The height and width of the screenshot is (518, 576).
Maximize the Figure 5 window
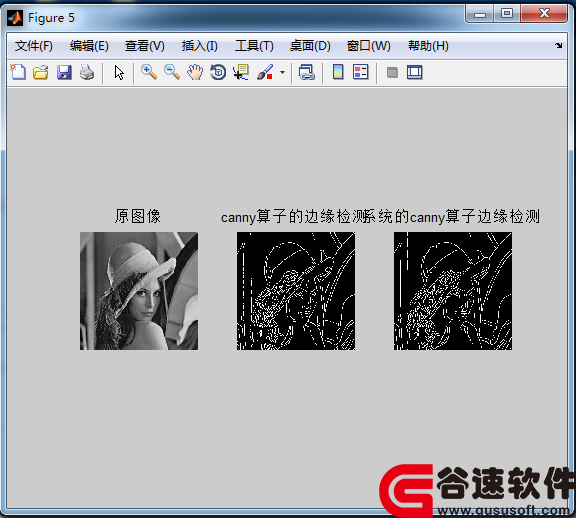[507, 14]
